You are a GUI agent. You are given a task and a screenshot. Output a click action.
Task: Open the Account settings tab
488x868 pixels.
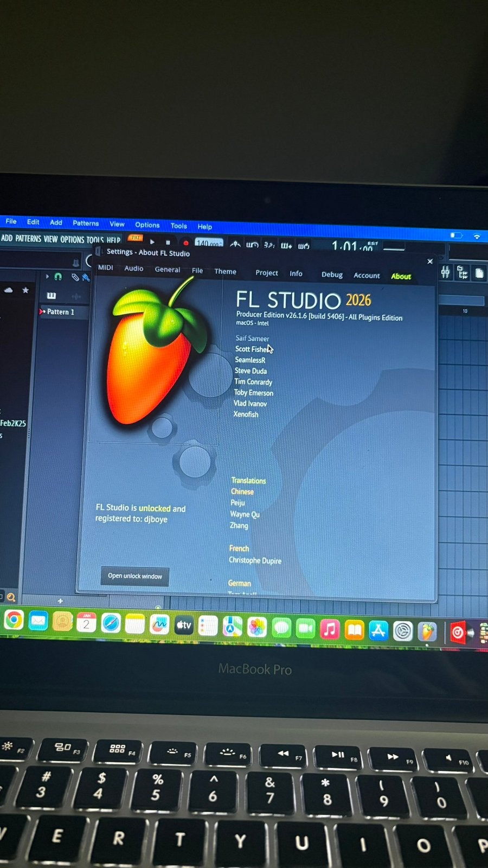click(x=367, y=276)
